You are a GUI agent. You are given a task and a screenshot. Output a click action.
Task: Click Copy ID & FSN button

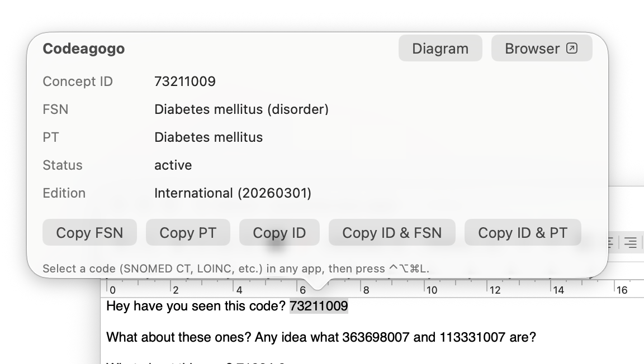(x=392, y=232)
